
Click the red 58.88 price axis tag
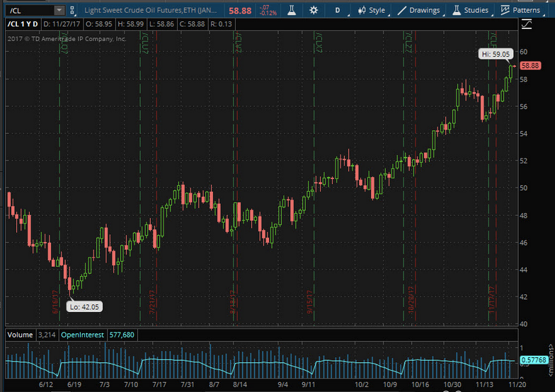click(530, 65)
